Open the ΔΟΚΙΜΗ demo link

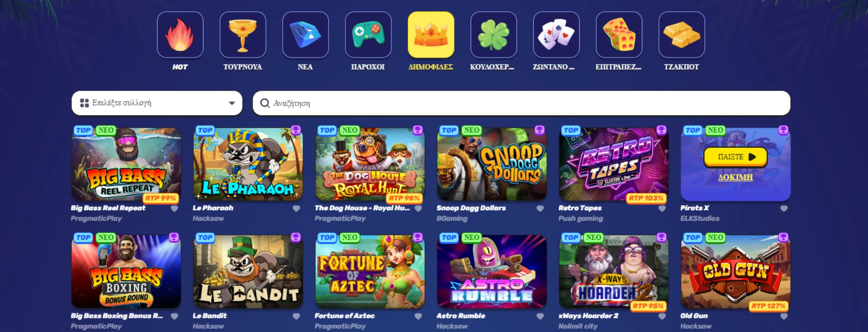click(x=735, y=177)
